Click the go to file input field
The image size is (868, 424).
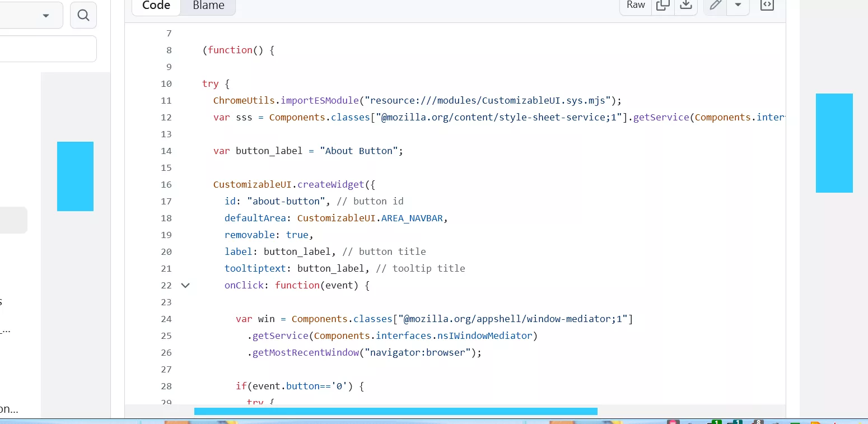48,49
